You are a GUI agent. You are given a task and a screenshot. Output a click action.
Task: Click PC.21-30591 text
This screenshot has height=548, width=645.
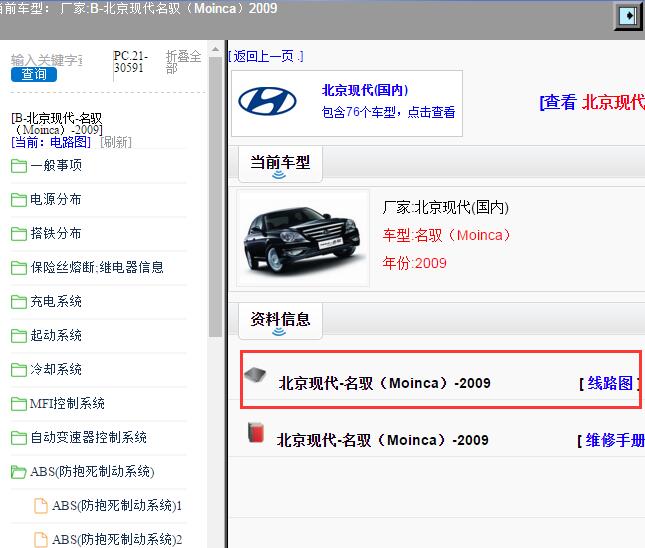pos(131,62)
